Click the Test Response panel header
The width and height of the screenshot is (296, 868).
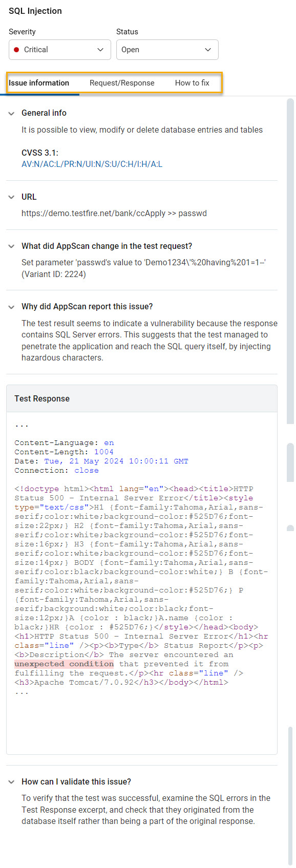pyautogui.click(x=142, y=398)
